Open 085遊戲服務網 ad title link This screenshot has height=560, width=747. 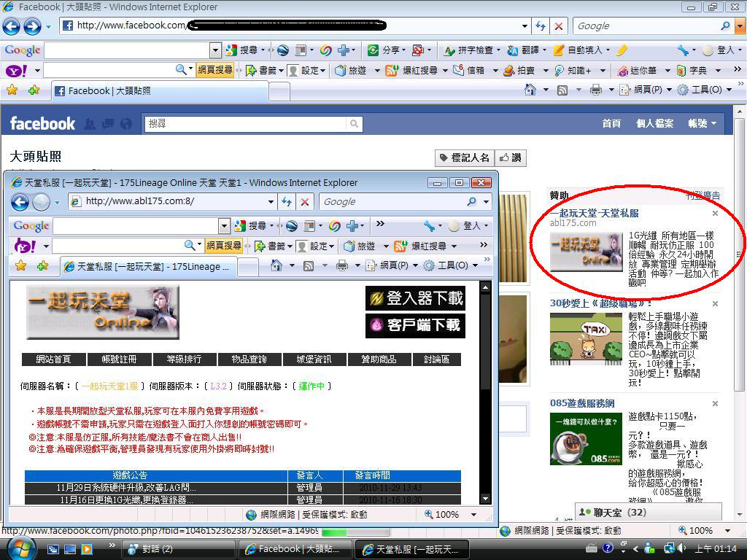click(582, 403)
